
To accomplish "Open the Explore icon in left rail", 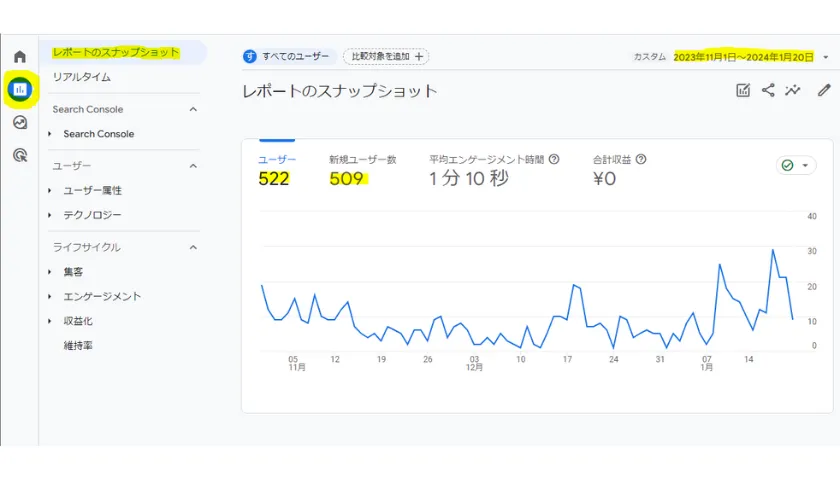I will point(19,122).
